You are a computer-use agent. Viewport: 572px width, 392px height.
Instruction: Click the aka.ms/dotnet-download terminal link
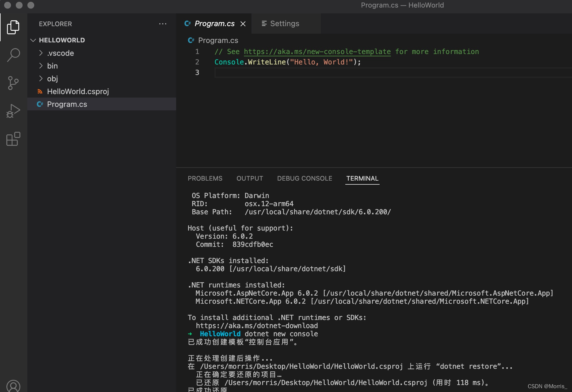click(257, 326)
